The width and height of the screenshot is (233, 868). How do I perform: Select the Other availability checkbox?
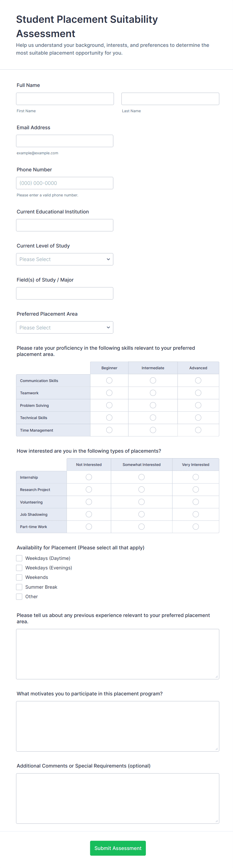coord(19,596)
